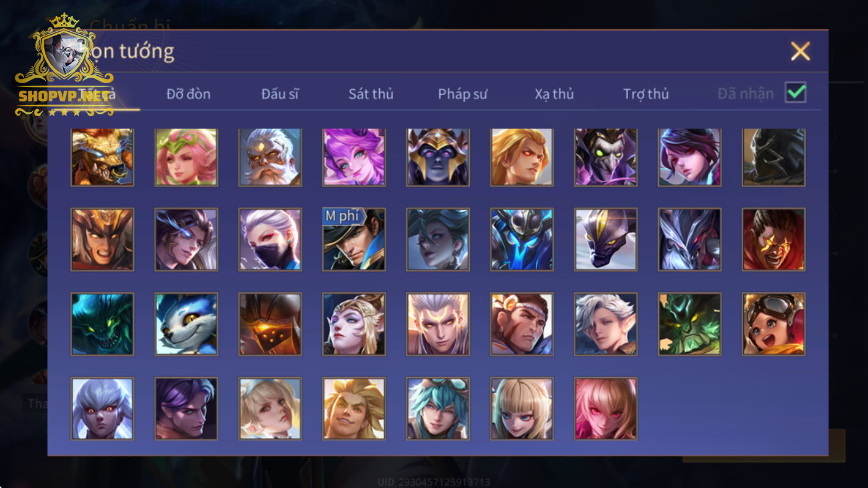Choose the teal-haired goggles boy hero
This screenshot has width=868, height=488.
[438, 409]
